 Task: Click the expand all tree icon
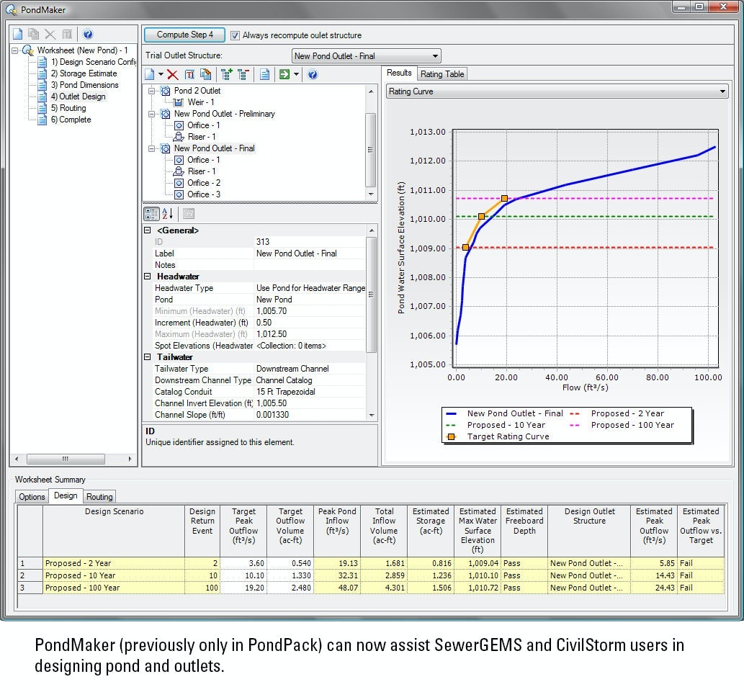227,74
